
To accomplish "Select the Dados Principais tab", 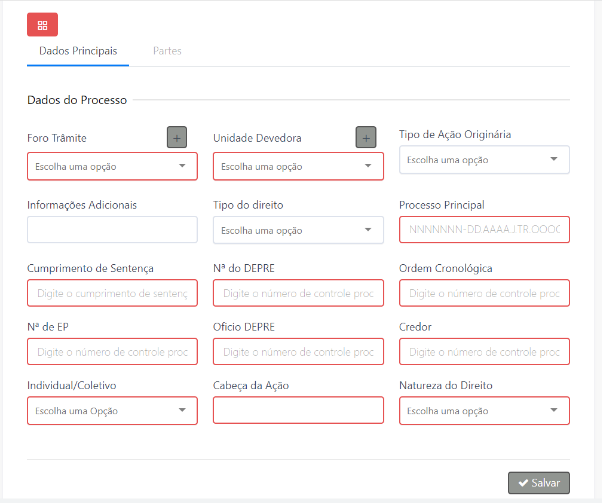I will [78, 50].
